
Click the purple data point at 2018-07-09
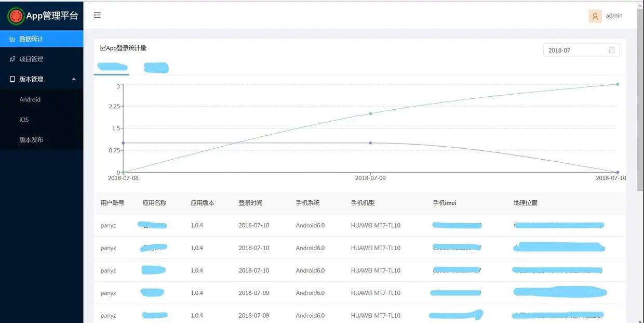coord(370,143)
